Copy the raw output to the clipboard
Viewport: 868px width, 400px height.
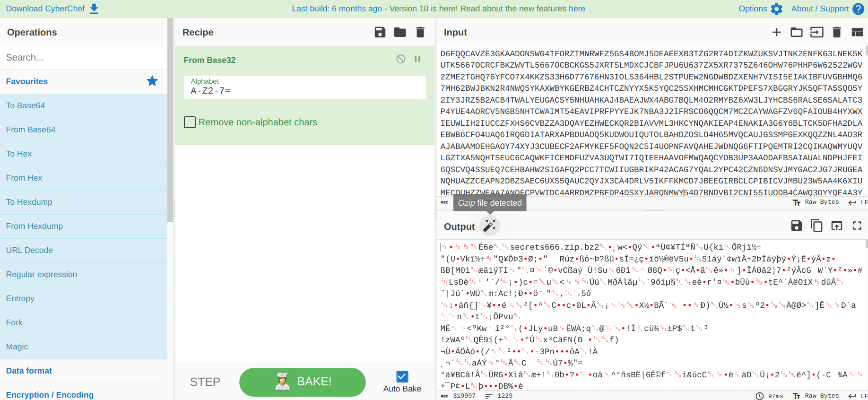816,226
